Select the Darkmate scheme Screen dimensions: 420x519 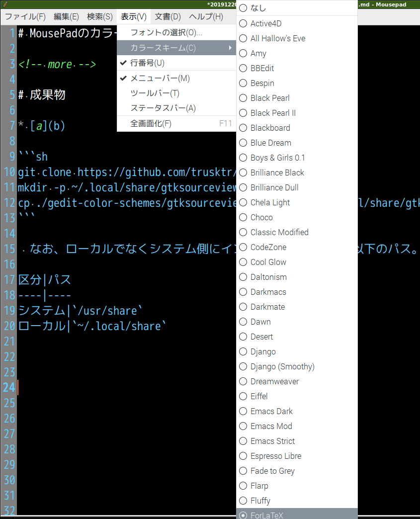point(297,307)
